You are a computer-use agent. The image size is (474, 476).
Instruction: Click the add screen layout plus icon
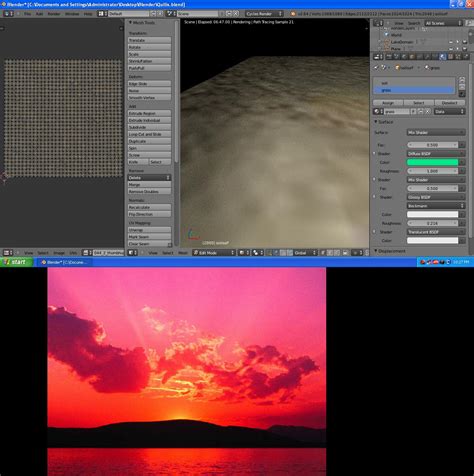(153, 14)
